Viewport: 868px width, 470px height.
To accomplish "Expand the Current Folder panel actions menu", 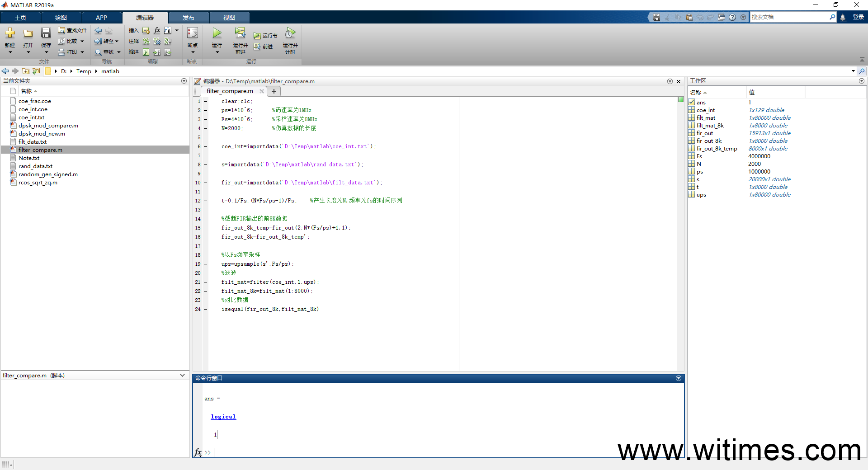I will coord(184,81).
